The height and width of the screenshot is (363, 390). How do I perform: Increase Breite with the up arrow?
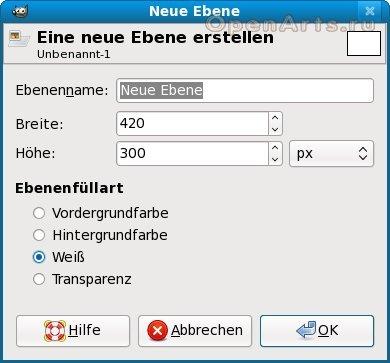click(x=275, y=118)
